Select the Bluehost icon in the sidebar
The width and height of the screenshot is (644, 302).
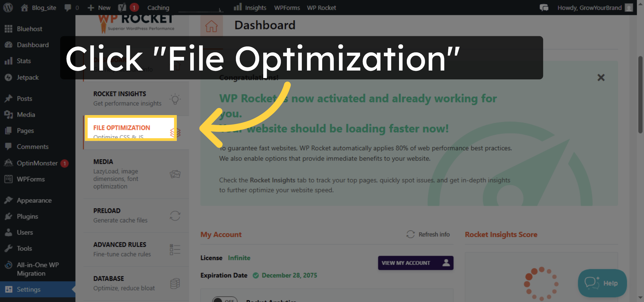[8, 29]
